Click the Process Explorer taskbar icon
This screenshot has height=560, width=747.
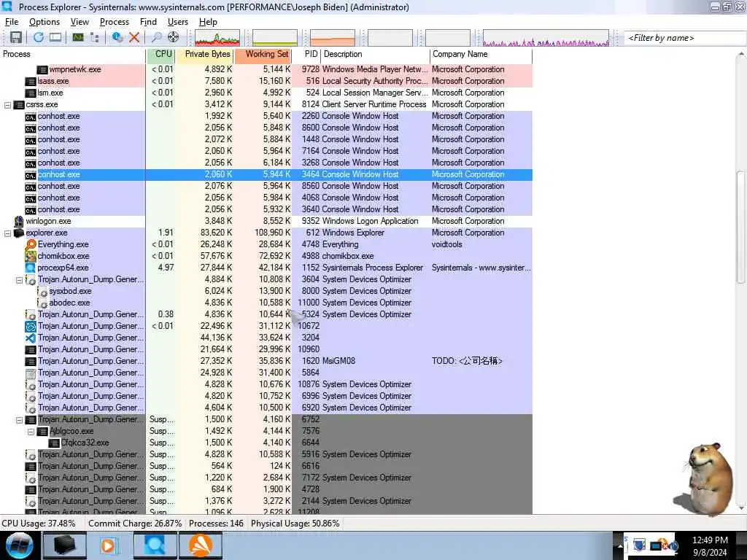(155, 545)
